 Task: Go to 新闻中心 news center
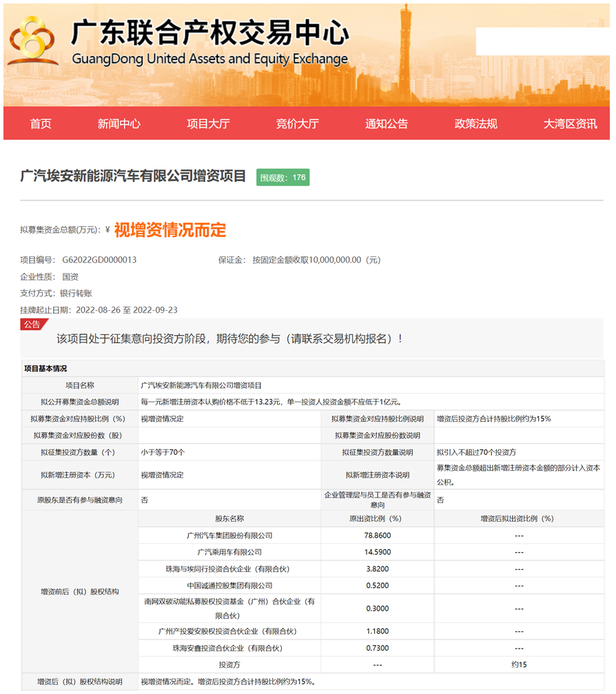[119, 124]
